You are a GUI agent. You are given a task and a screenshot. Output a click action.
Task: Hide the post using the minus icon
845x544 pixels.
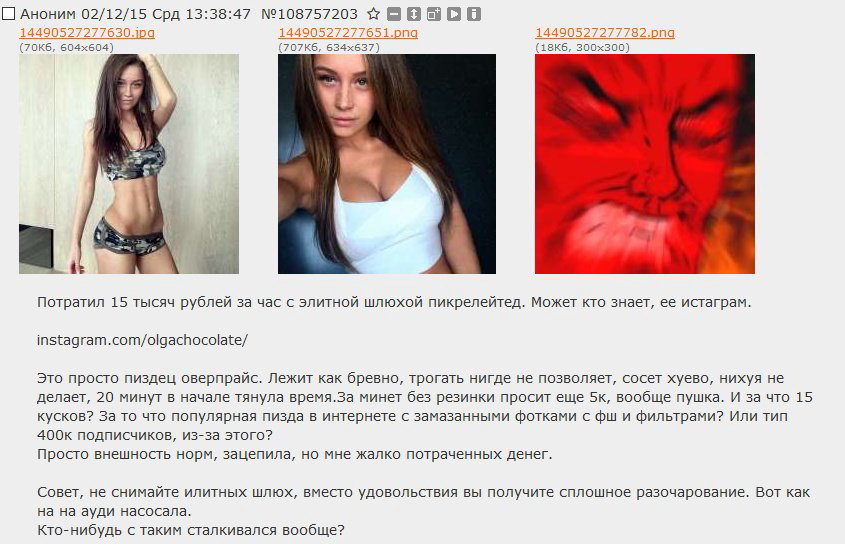(x=394, y=14)
